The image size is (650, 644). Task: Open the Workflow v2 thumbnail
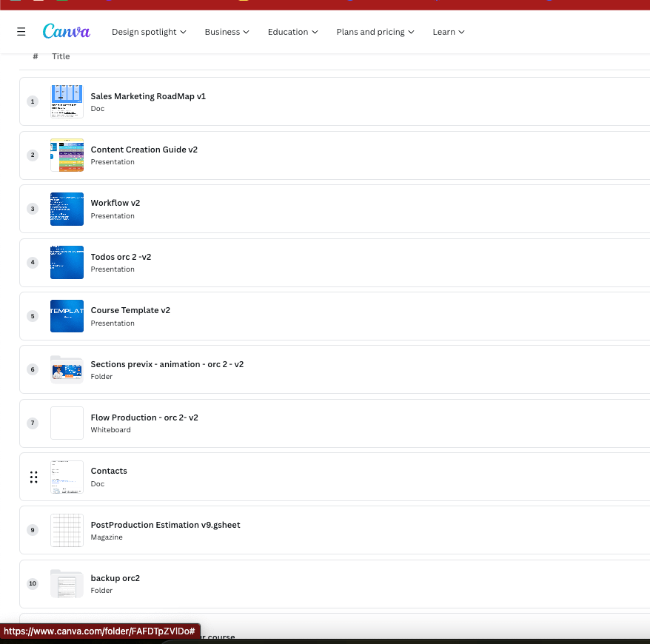[67, 209]
